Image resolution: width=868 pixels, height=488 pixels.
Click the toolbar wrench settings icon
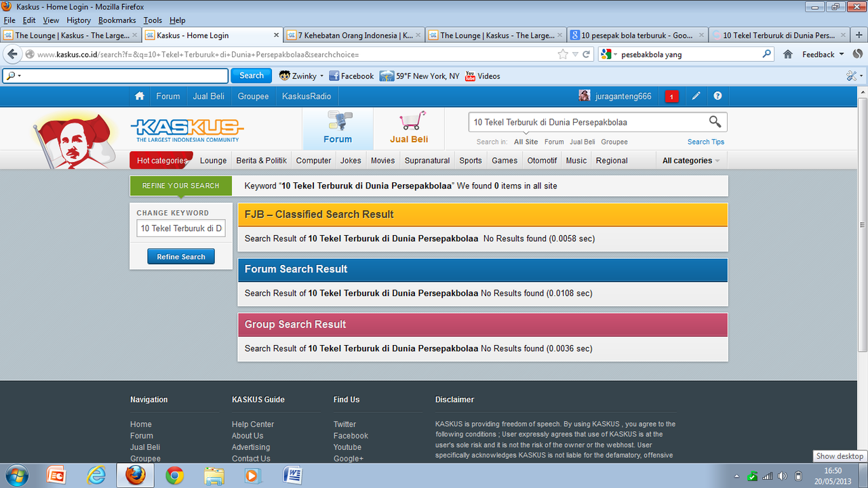tap(852, 76)
